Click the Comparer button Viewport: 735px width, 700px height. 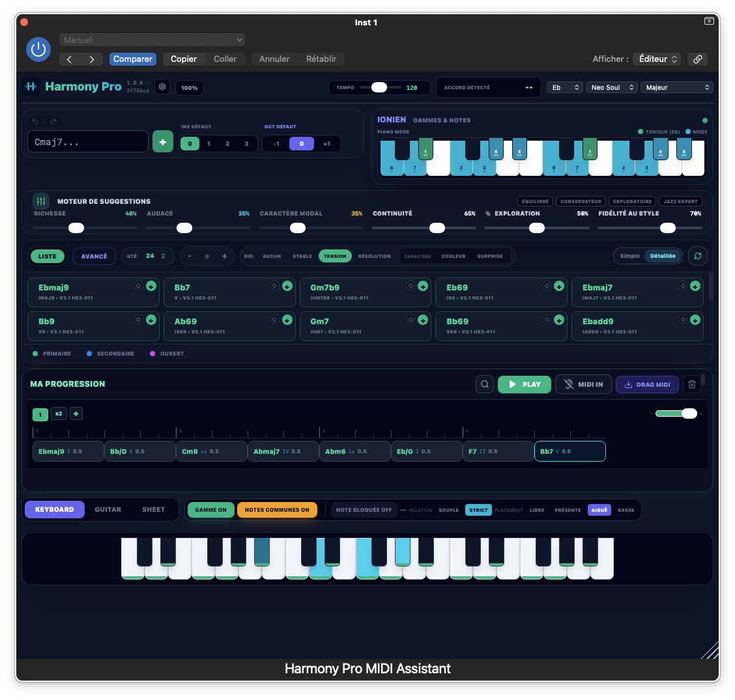tap(133, 59)
